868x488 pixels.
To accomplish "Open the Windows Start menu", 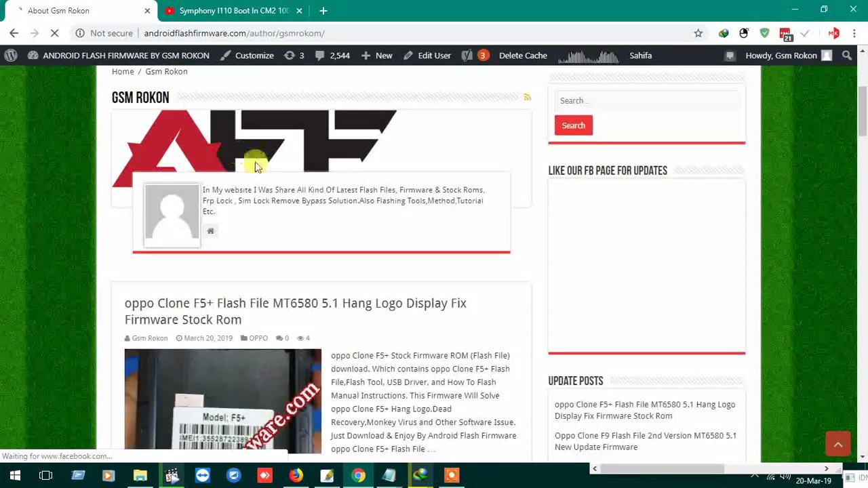I will coord(15,476).
